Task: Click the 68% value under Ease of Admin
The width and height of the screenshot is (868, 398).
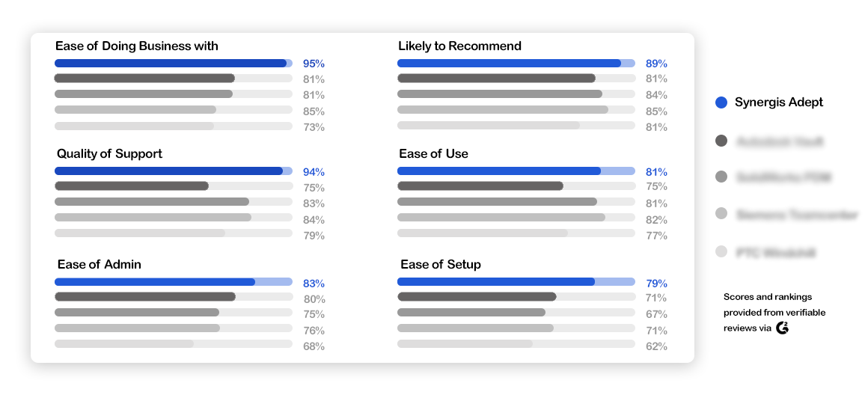Action: [314, 347]
